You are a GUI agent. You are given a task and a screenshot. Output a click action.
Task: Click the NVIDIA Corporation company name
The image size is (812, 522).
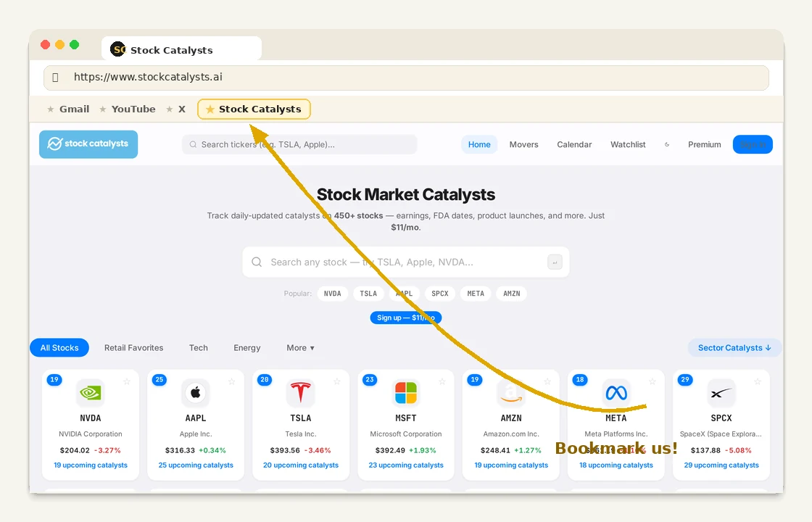[x=91, y=434]
